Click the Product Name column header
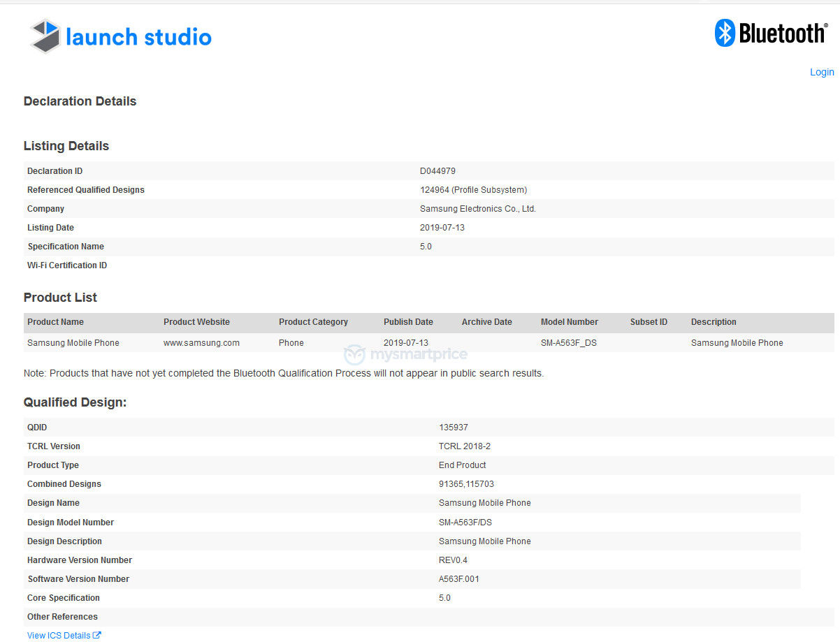 pos(55,322)
